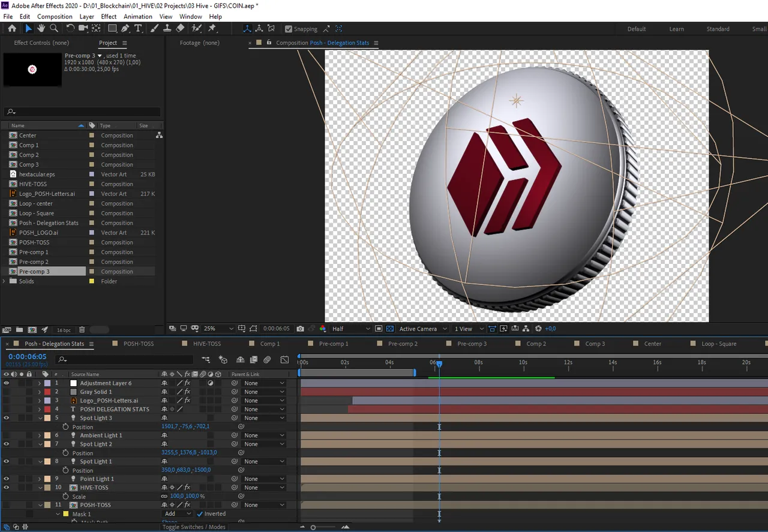This screenshot has height=532, width=768.
Task: Toggle Position stopwatch for Spot Light 3
Action: tap(65, 427)
